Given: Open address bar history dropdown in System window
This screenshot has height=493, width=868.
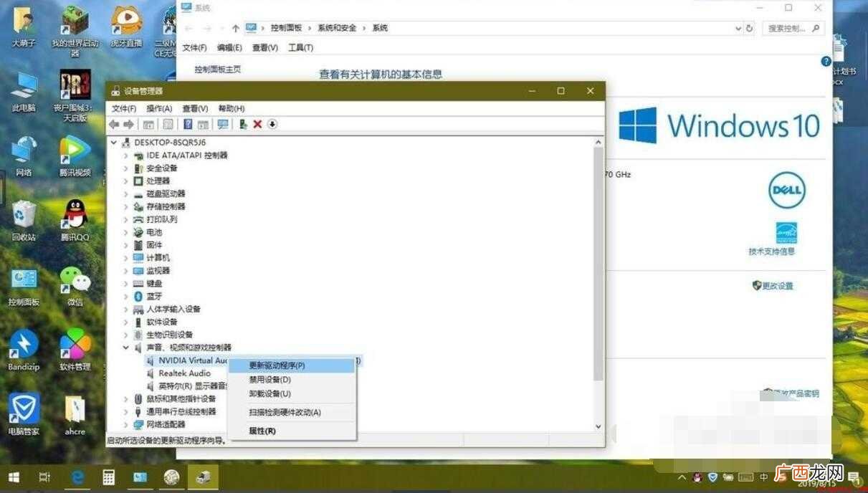Looking at the screenshot, I should click(738, 29).
